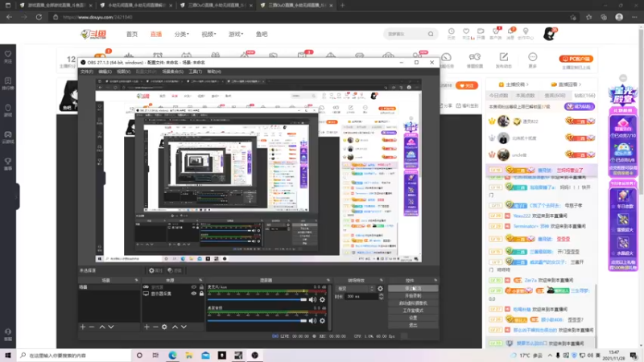This screenshot has height=362, width=644.
Task: Toggle visibility of the display capture source
Action: tap(193, 294)
